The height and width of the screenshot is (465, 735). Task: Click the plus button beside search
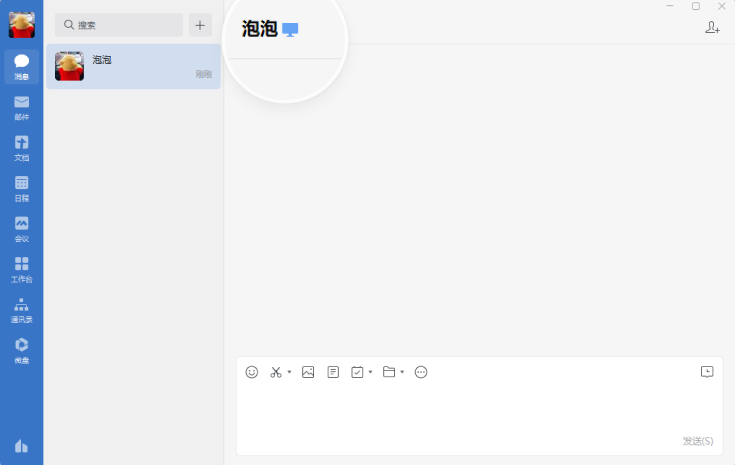pos(200,25)
